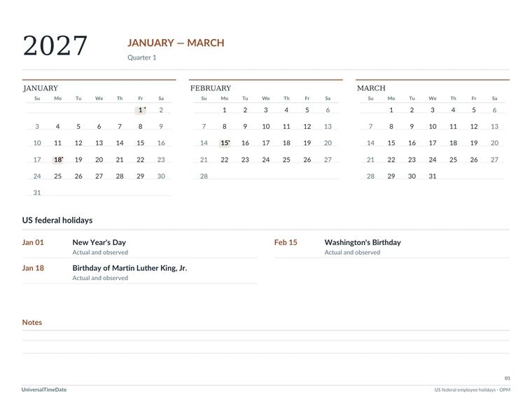Screen dimensions: 532x411
Task: Click March 6 Saturday date
Action: click(494, 110)
